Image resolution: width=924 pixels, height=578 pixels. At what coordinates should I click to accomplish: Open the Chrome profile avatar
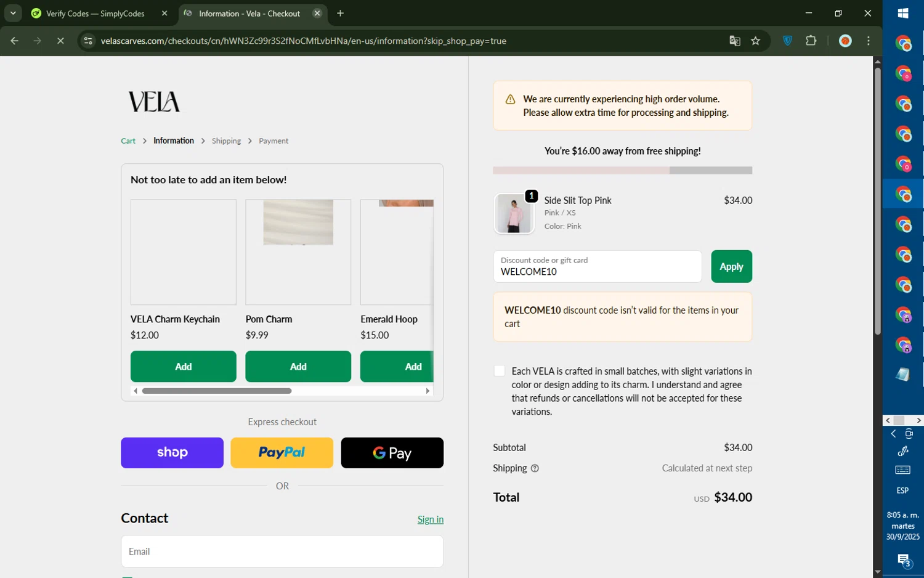(x=845, y=41)
